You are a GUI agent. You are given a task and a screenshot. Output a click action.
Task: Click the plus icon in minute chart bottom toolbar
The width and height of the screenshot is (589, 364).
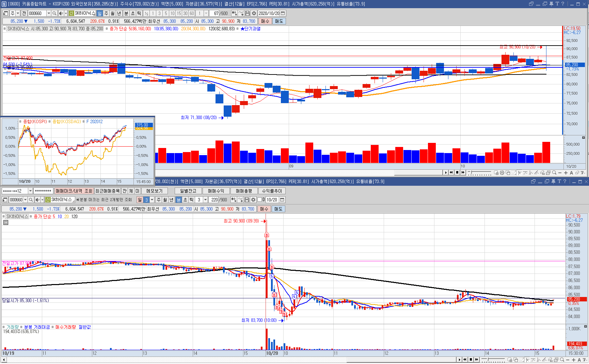pyautogui.click(x=574, y=360)
